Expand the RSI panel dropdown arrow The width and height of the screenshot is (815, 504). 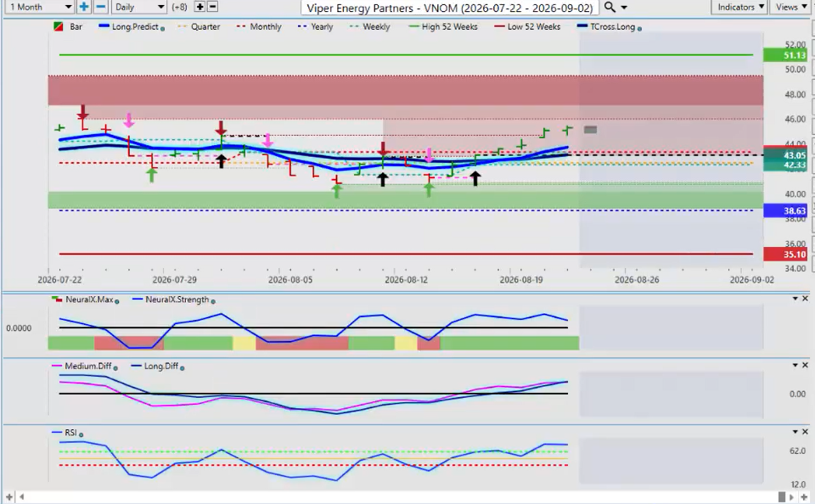point(795,432)
